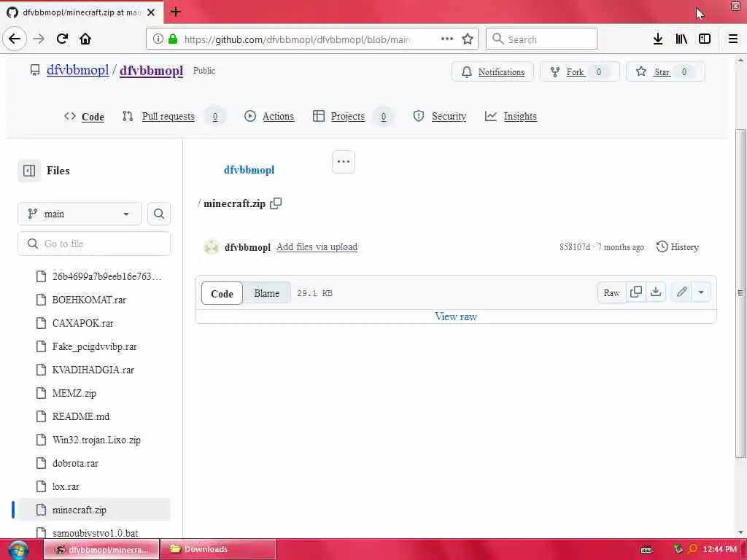Open the Insights tab
747x560 pixels.
click(511, 116)
